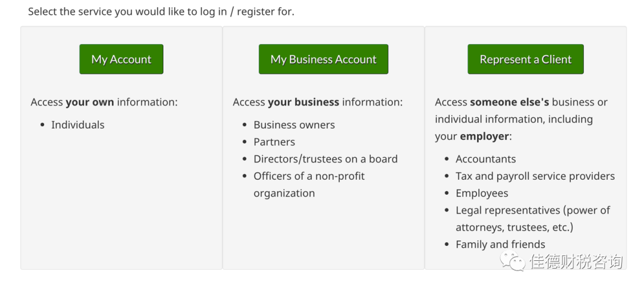Click the WeChat logo icon in watermark

coord(512,261)
